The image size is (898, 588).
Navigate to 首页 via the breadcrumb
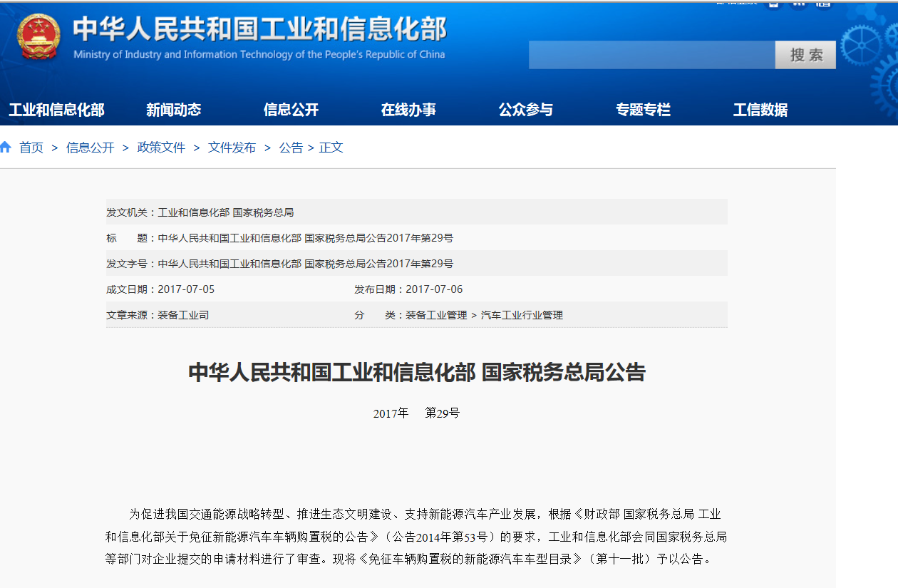31,147
